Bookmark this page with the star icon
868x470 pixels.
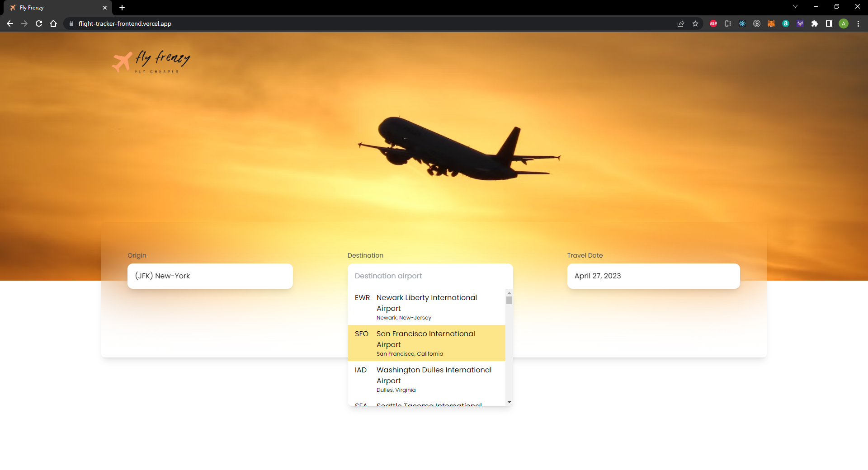pyautogui.click(x=695, y=23)
